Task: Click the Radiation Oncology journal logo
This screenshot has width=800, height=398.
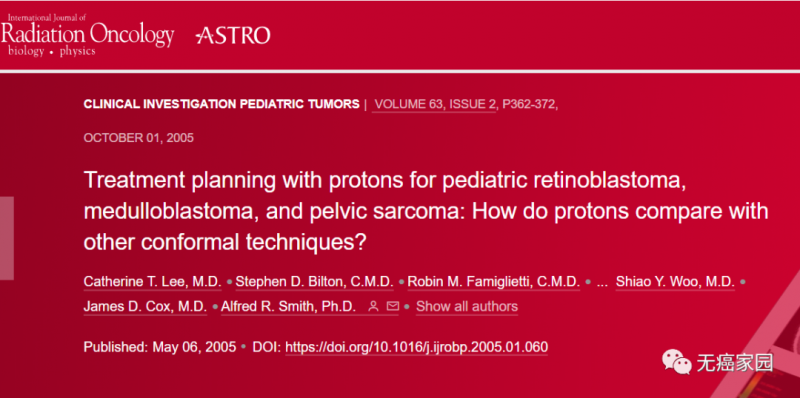Action: [87, 35]
